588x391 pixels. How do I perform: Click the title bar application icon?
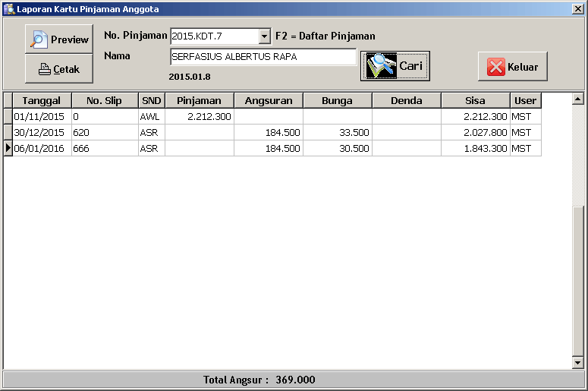(8, 9)
